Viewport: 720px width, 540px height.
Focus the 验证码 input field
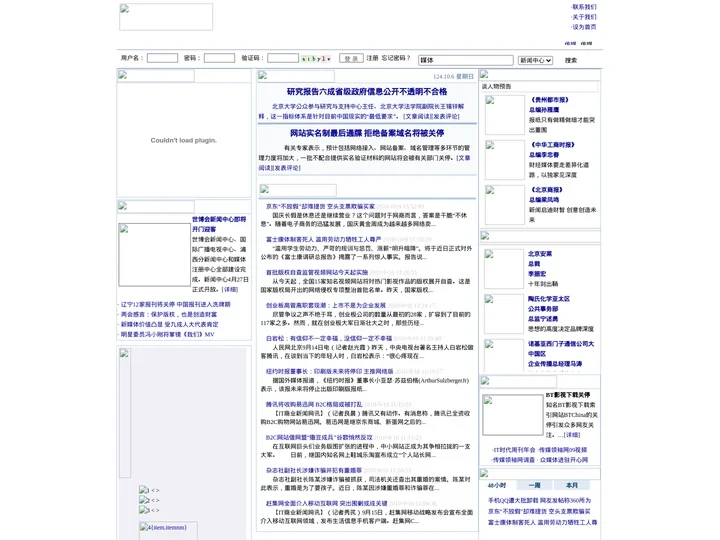pos(283,58)
